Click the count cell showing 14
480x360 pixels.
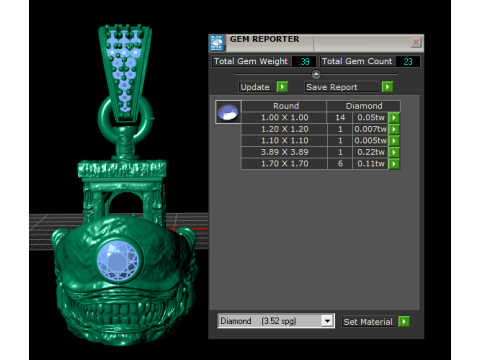340,117
